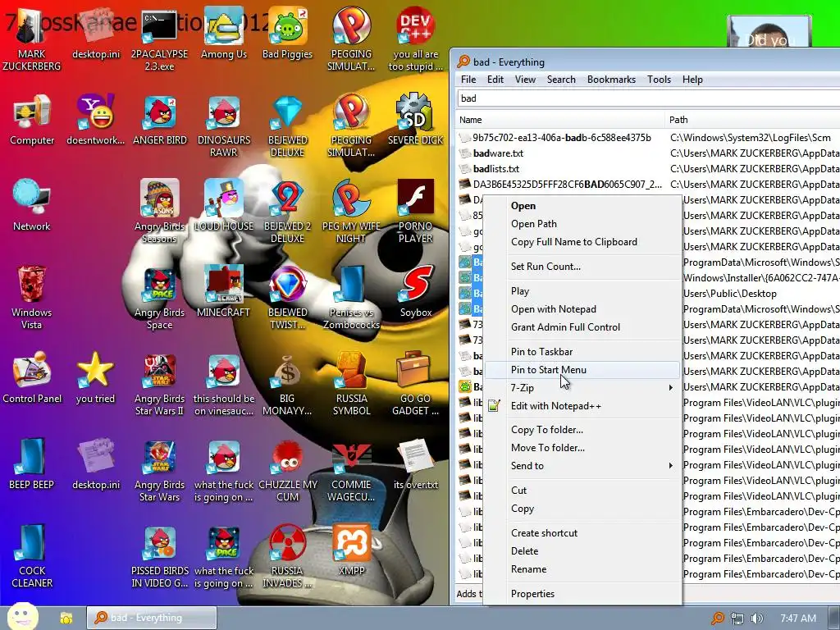This screenshot has width=840, height=630.
Task: Click the network tray icon
Action: [737, 619]
